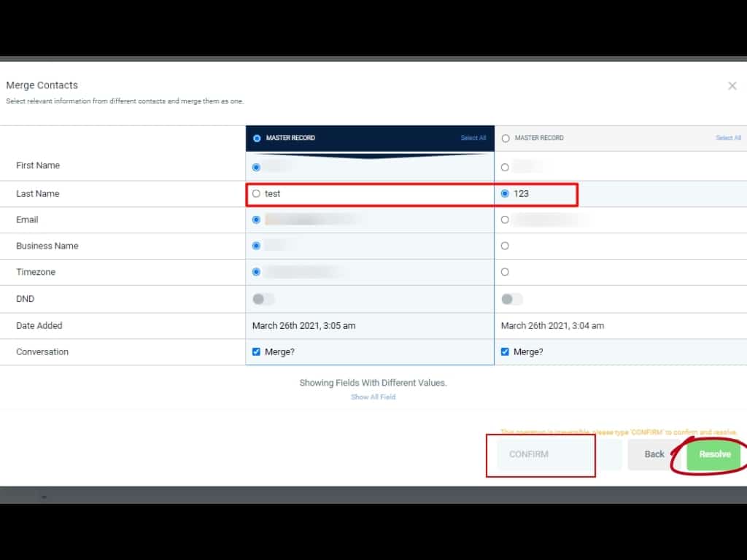Open the Show All Field link
The height and width of the screenshot is (560, 747).
[x=373, y=397]
